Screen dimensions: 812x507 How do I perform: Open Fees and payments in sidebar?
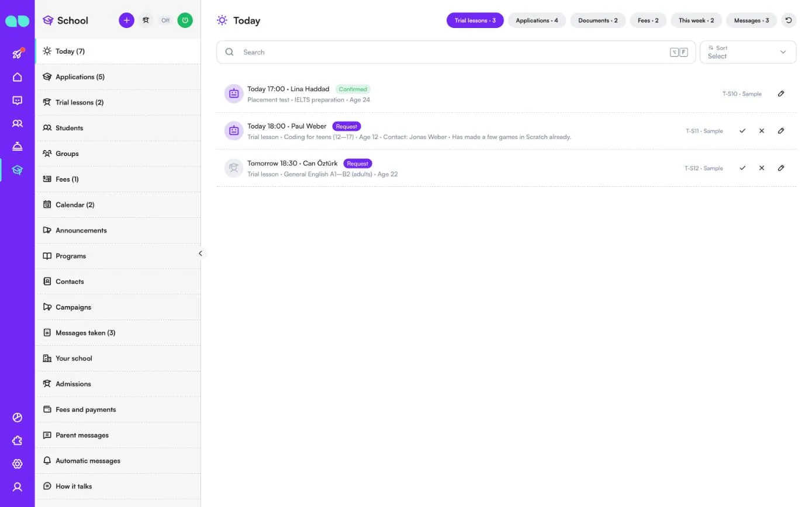click(x=118, y=409)
